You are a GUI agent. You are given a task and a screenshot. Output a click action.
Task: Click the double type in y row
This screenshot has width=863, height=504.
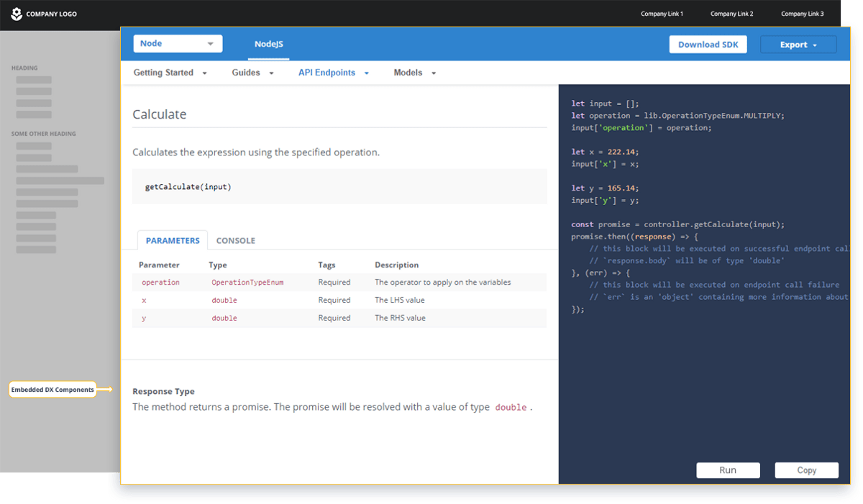click(x=224, y=319)
